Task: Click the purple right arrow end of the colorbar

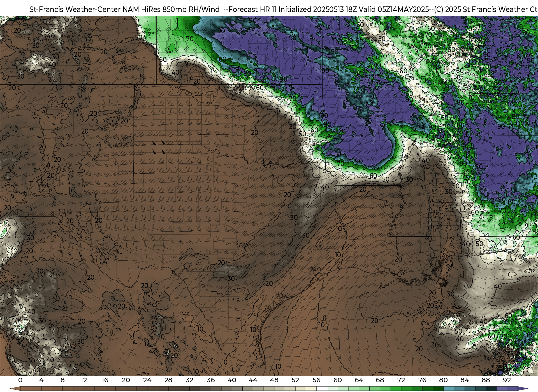Action: 523,389
